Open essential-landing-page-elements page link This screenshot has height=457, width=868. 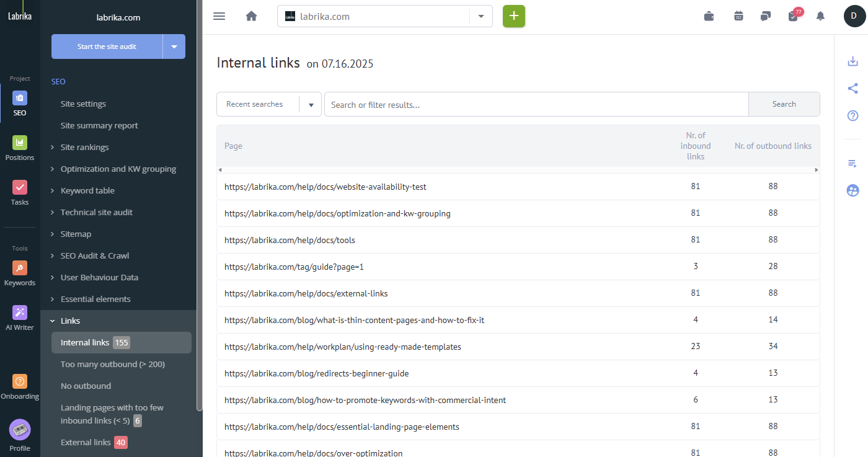pyautogui.click(x=342, y=427)
